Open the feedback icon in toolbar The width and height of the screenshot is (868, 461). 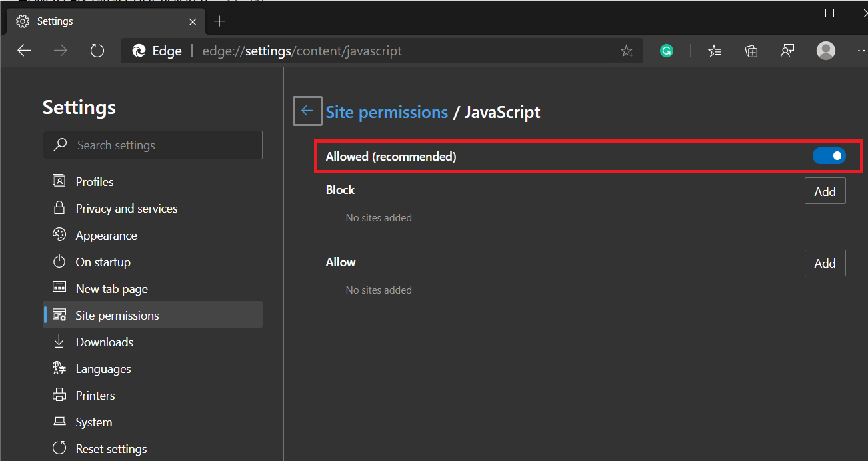coord(787,51)
